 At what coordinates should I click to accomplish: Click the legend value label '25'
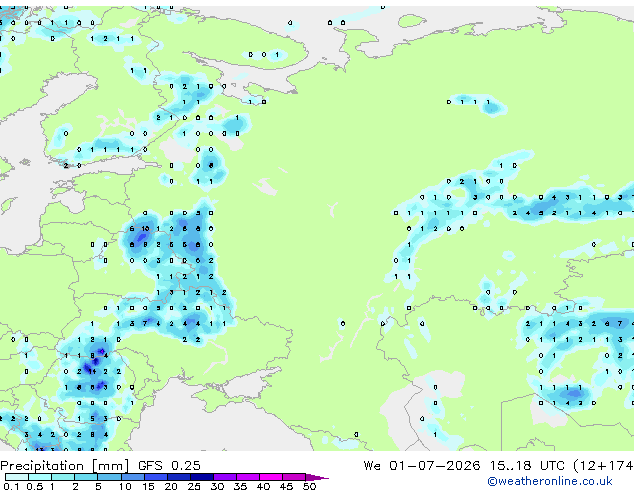pos(194,486)
